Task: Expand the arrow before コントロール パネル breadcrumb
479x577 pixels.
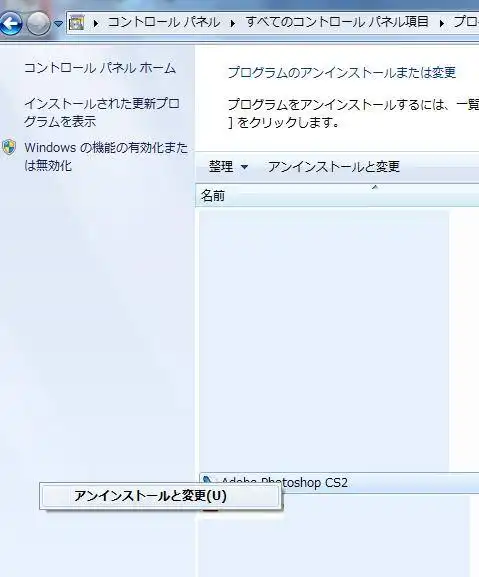Action: pos(96,24)
